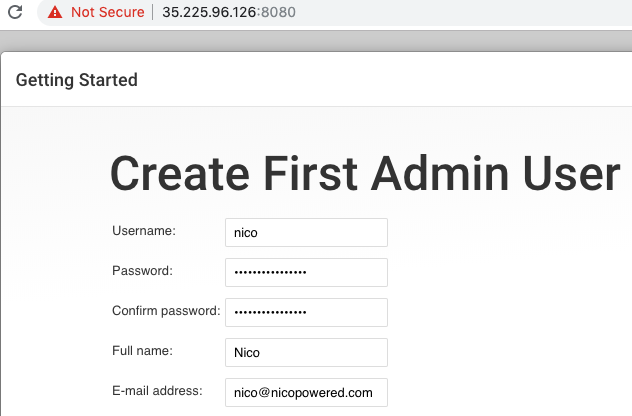Image resolution: width=632 pixels, height=416 pixels.
Task: Click the Username label
Action: tap(144, 231)
